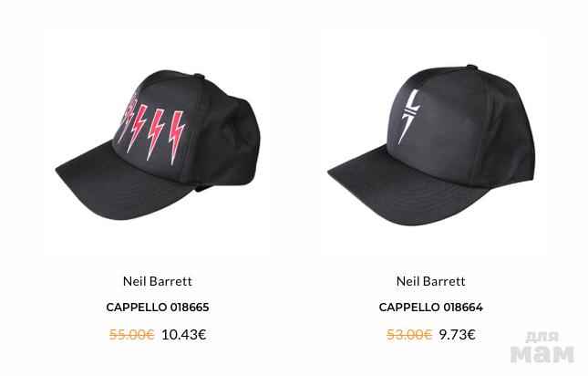Click the crossed-out 53.00€ price

409,334
